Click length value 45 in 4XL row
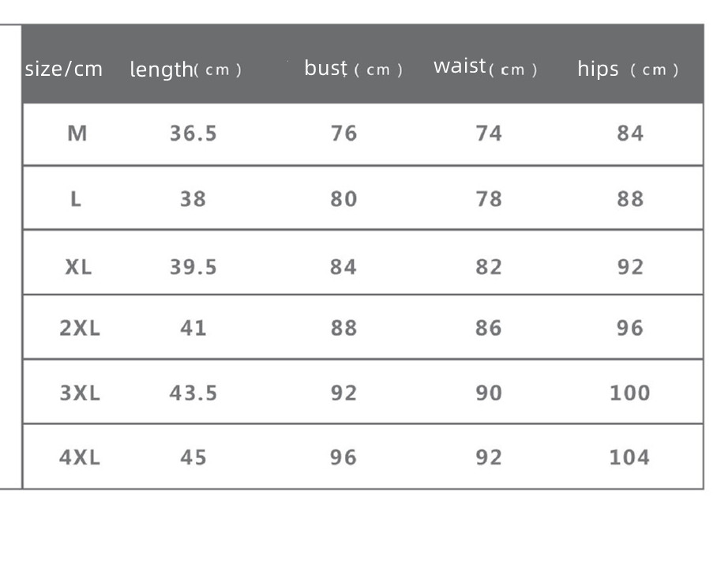 point(193,457)
